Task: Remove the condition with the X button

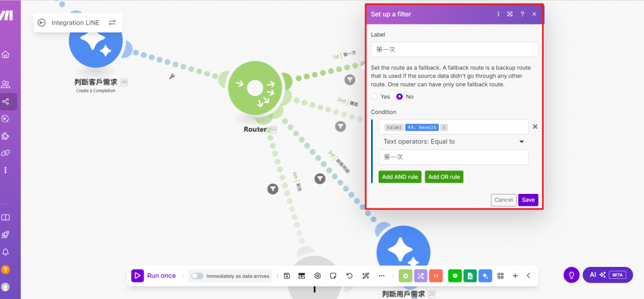Action: point(535,127)
